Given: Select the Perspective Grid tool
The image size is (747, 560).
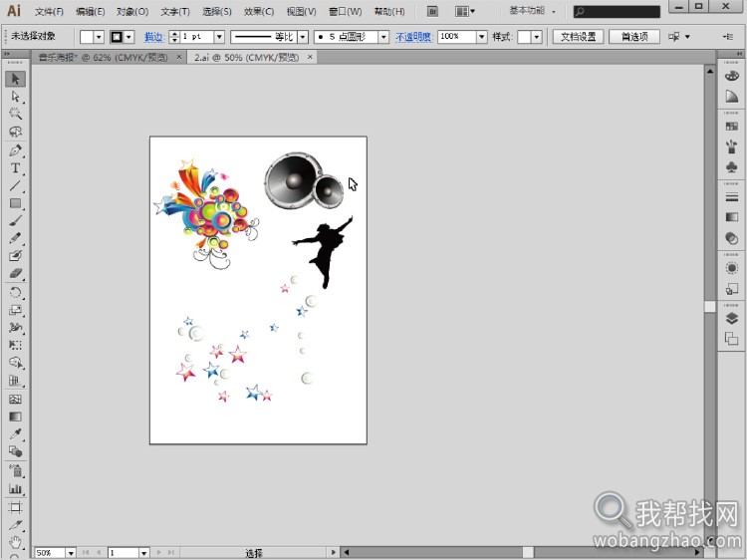Looking at the screenshot, I should click(15, 381).
